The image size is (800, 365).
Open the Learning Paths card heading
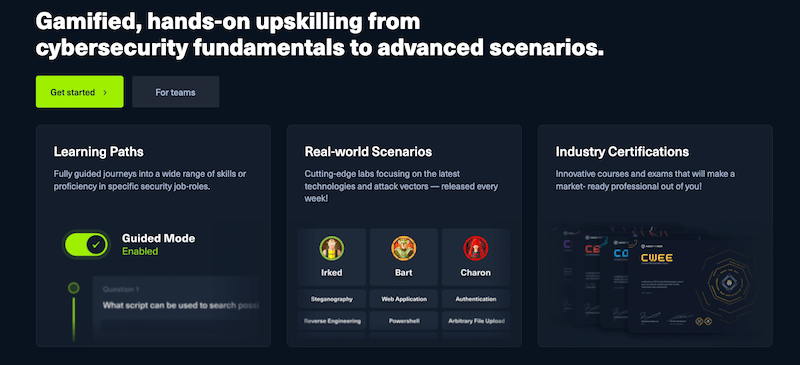(x=98, y=152)
